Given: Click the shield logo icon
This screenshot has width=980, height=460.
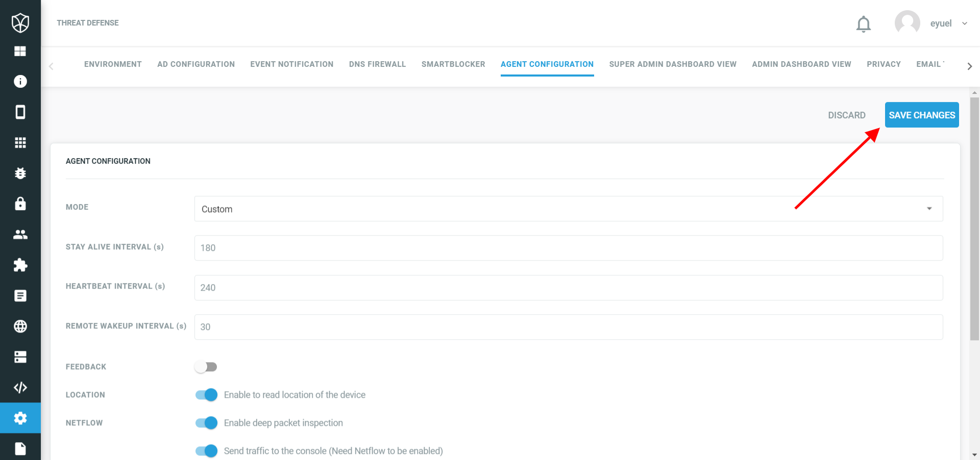Looking at the screenshot, I should point(20,23).
